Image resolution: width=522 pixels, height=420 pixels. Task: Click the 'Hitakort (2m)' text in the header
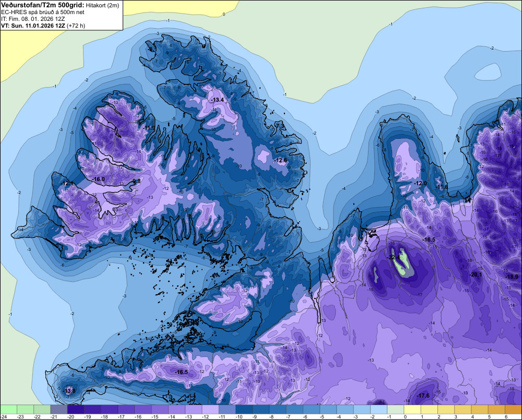click(x=102, y=5)
